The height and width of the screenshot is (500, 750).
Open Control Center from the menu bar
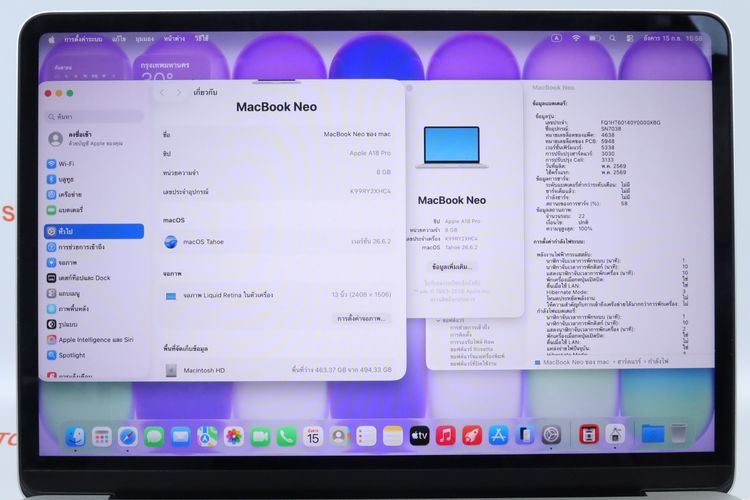629,38
